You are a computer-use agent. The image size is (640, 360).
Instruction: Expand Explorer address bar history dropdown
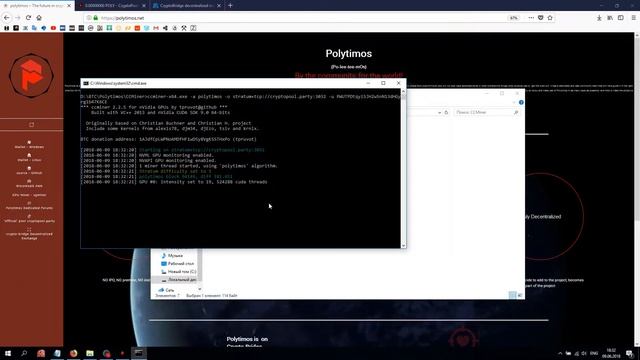click(x=440, y=112)
